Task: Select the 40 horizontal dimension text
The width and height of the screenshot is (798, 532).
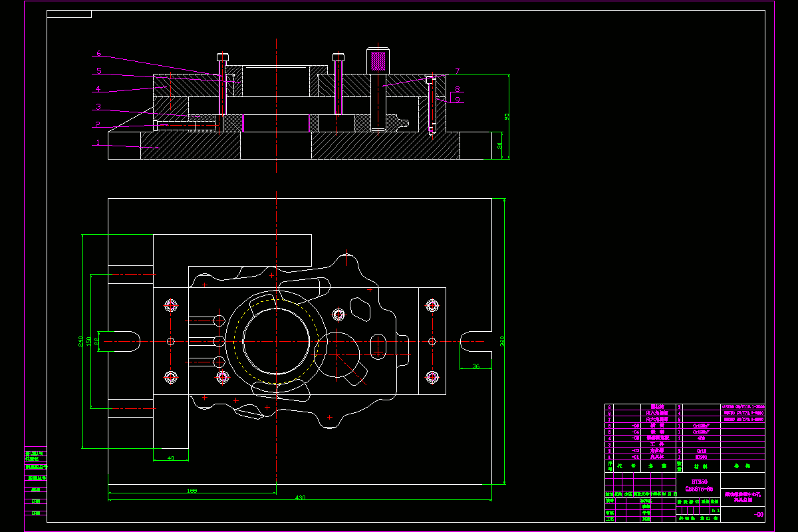Action: point(170,458)
